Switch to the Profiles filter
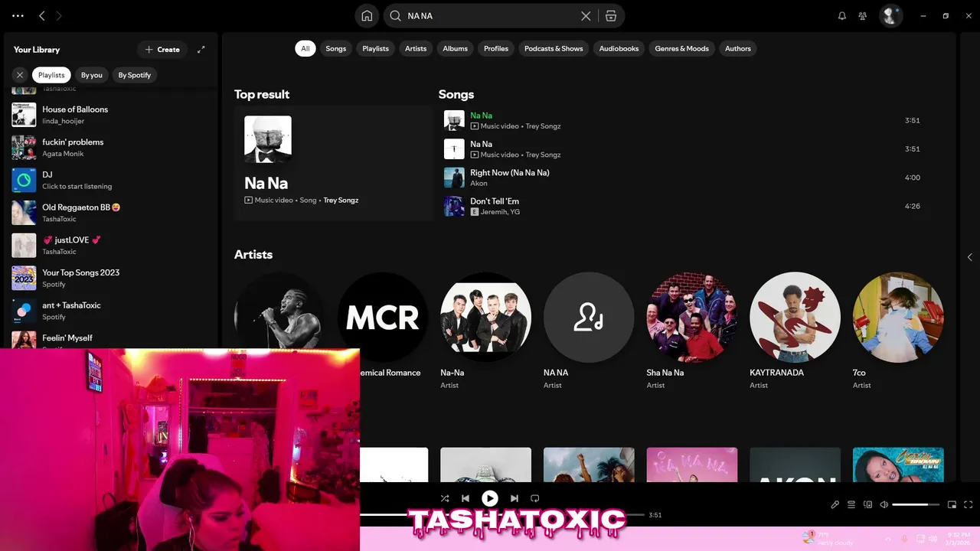The width and height of the screenshot is (980, 551). tap(496, 48)
